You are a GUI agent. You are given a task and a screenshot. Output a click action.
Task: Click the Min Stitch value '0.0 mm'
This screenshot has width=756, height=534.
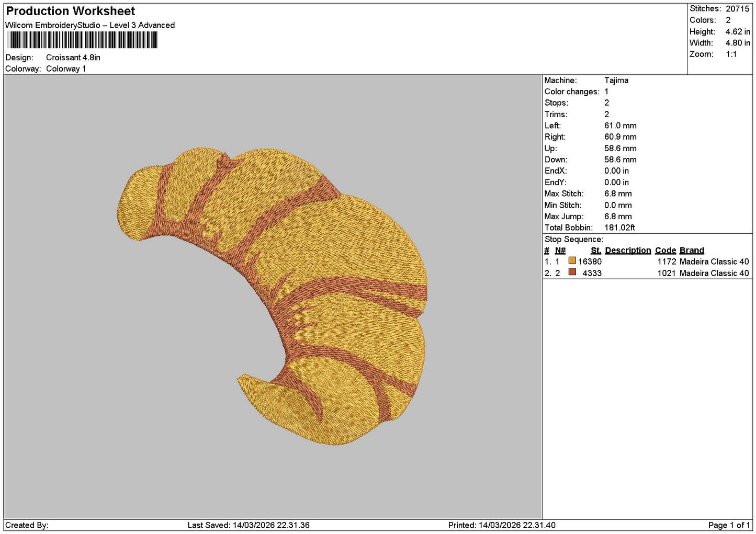618,205
